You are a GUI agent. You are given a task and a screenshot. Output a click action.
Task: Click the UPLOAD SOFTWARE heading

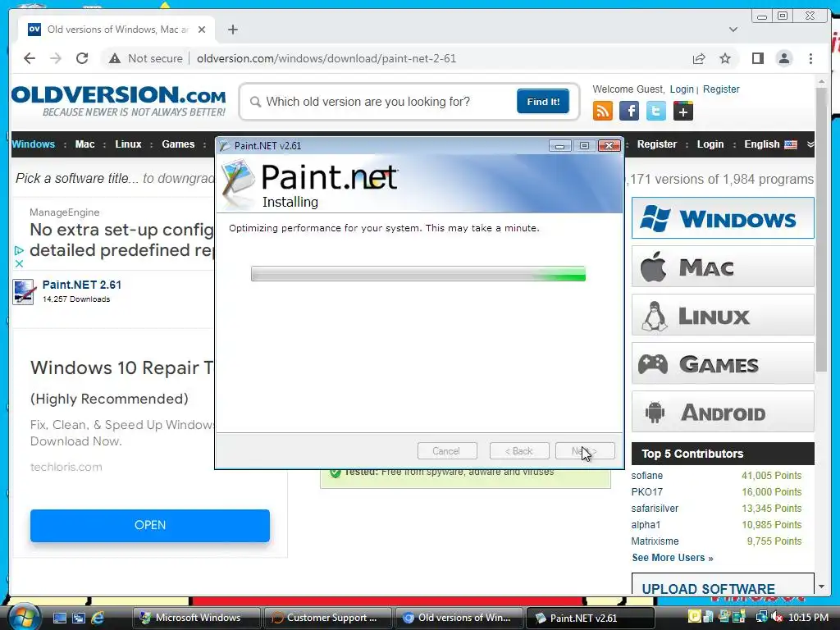click(x=708, y=589)
